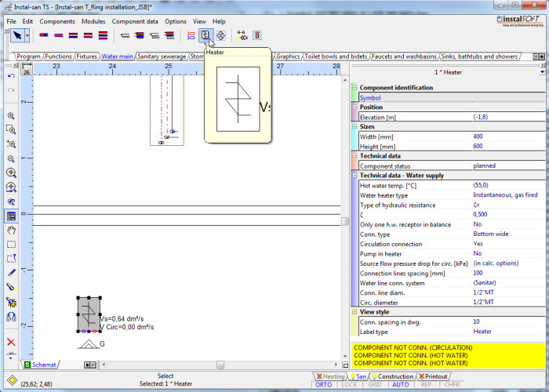This screenshot has height=392, width=549.
Task: Click the selected heater symbol on the drawing
Action: (89, 314)
